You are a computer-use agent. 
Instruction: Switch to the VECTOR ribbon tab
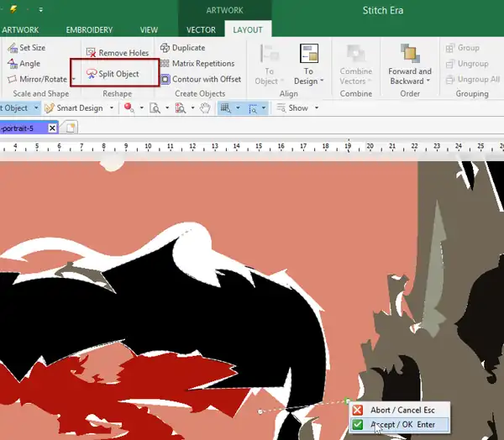pyautogui.click(x=202, y=30)
